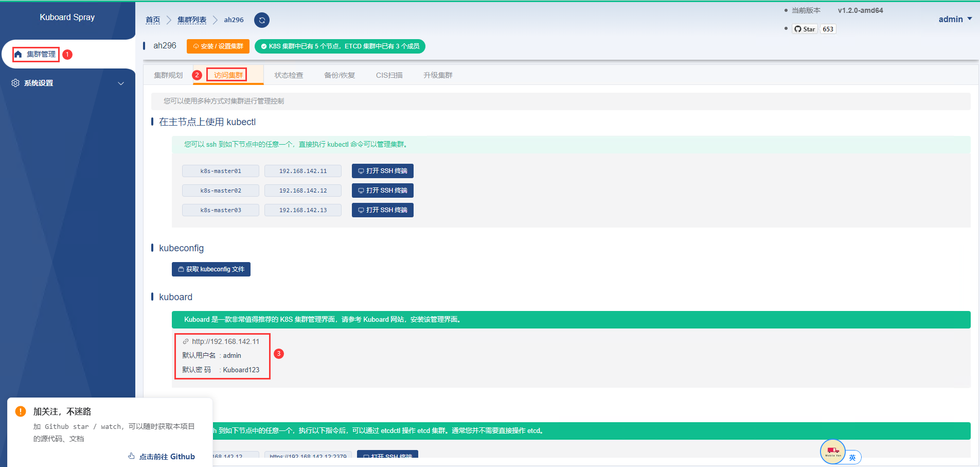The height and width of the screenshot is (467, 980).
Task: Click the default username admin text
Action: click(232, 355)
